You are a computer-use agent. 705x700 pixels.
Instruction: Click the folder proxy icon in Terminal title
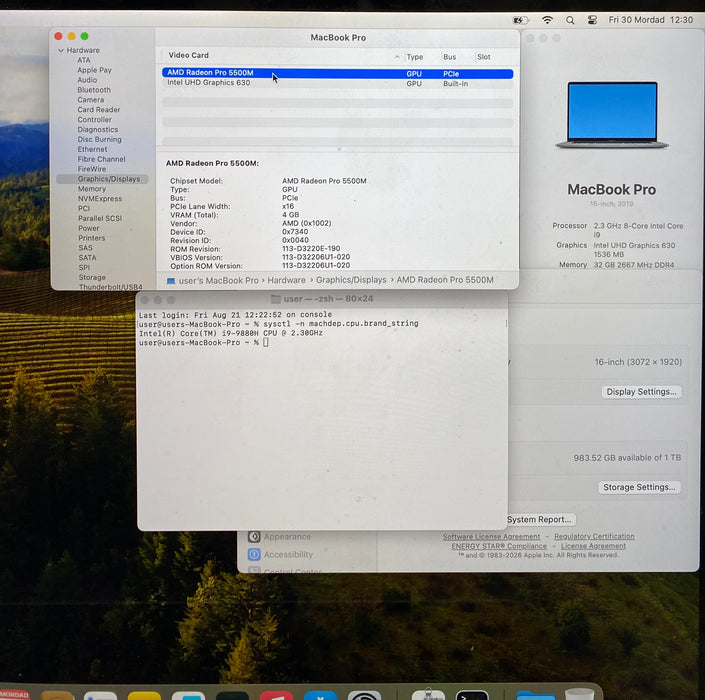tap(276, 299)
